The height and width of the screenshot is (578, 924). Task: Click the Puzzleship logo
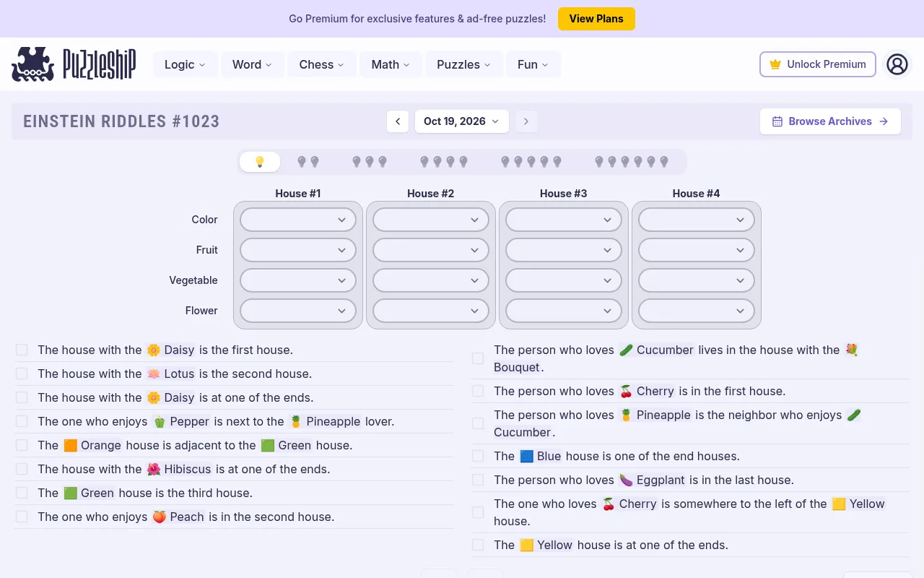(x=74, y=64)
